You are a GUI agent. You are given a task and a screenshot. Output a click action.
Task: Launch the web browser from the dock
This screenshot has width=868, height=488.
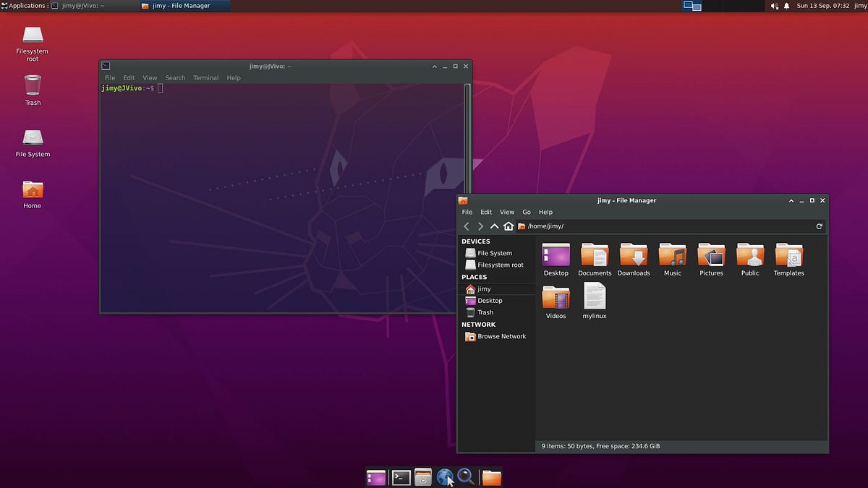pyautogui.click(x=445, y=477)
